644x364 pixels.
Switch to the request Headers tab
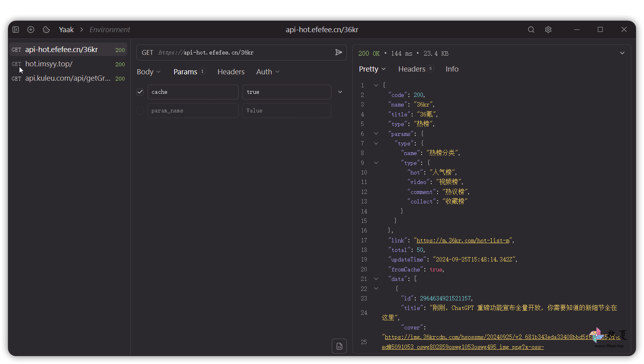(231, 72)
